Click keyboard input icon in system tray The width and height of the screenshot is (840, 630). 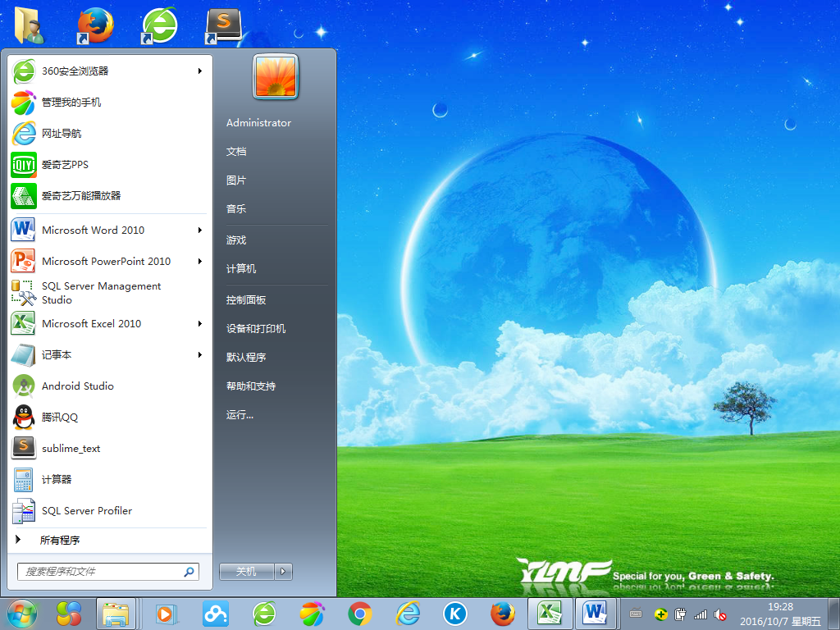point(636,614)
